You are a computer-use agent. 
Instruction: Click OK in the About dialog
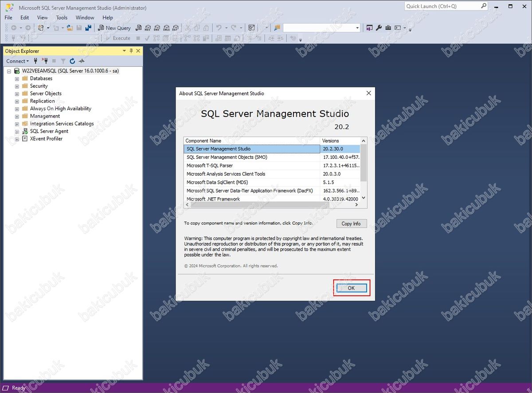pos(351,288)
